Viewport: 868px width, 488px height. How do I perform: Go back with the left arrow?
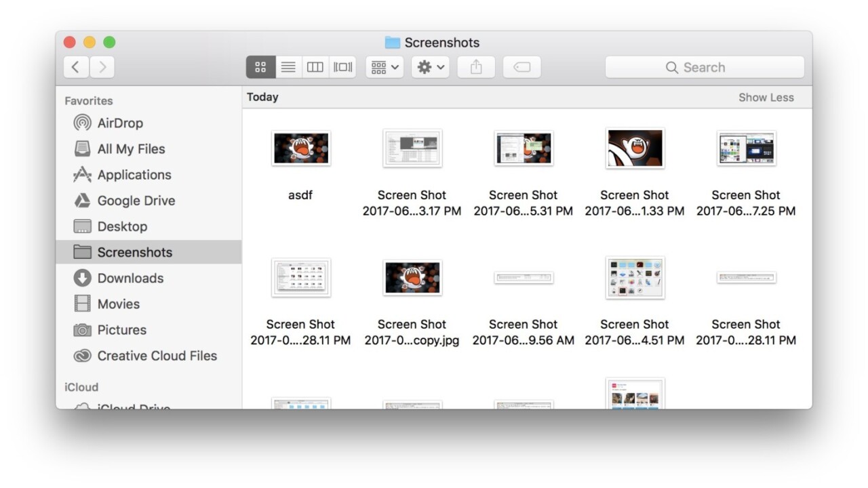pyautogui.click(x=76, y=67)
